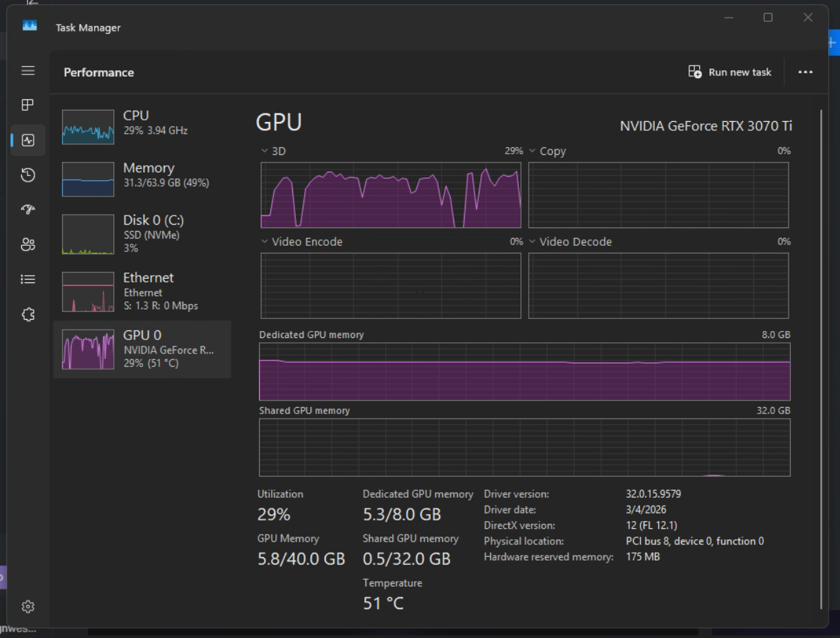
Task: Open the App history page
Action: [28, 175]
